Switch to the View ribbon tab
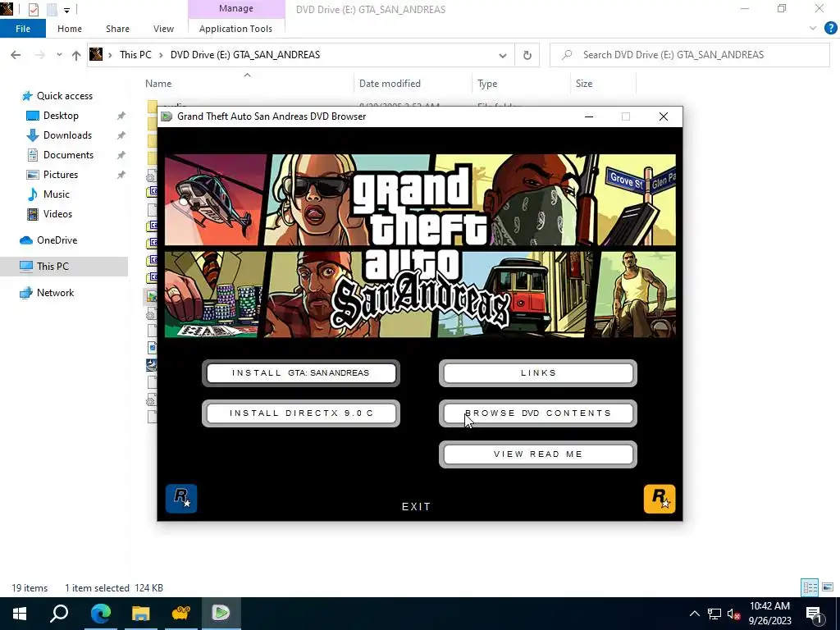 (163, 29)
